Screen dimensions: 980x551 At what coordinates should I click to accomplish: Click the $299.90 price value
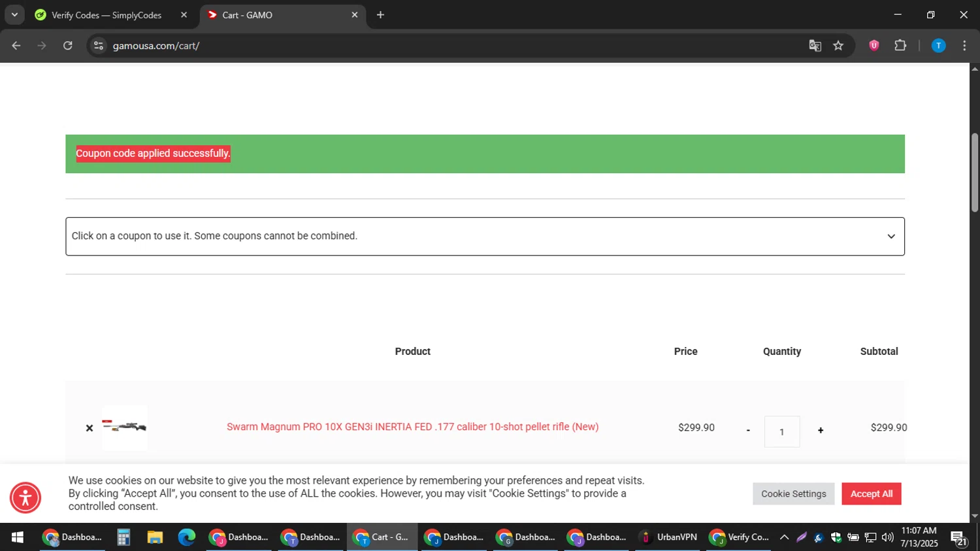pos(696,427)
